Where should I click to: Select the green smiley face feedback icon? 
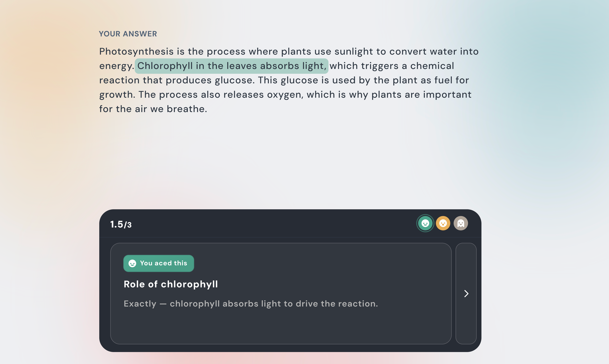coord(425,223)
